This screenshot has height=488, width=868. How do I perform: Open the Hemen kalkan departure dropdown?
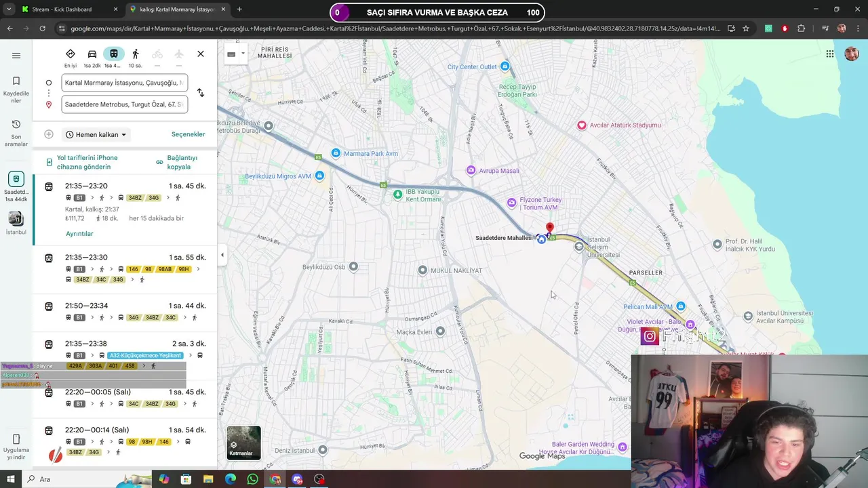tap(96, 134)
